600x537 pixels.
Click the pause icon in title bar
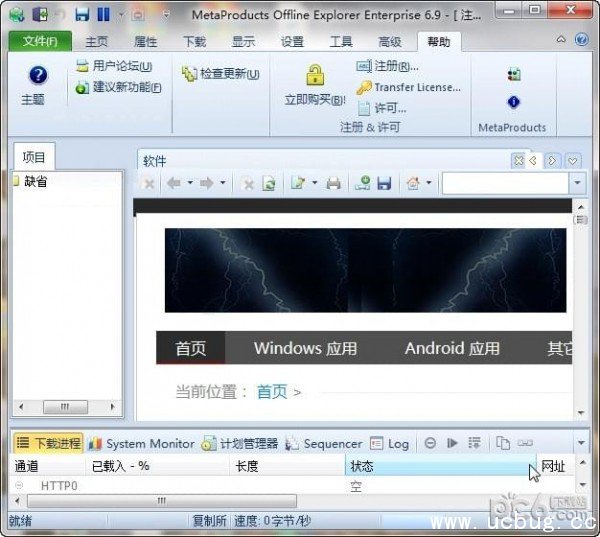[103, 15]
